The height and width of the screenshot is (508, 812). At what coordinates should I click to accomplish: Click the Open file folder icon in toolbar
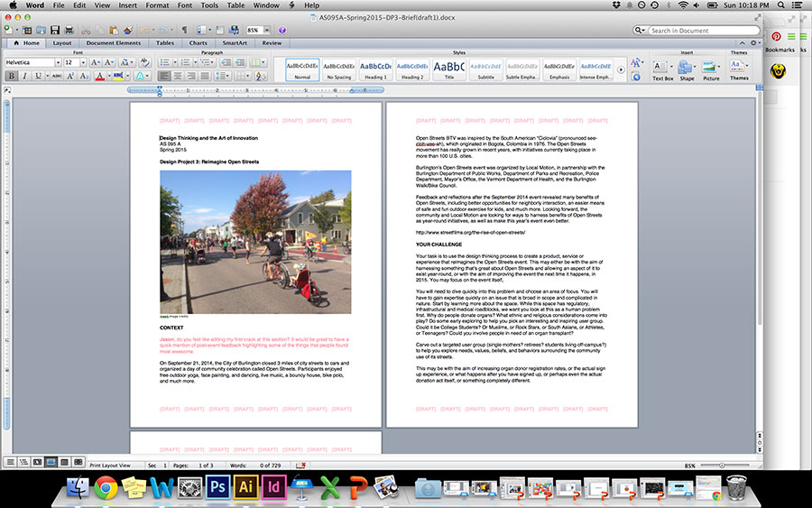tap(41, 30)
